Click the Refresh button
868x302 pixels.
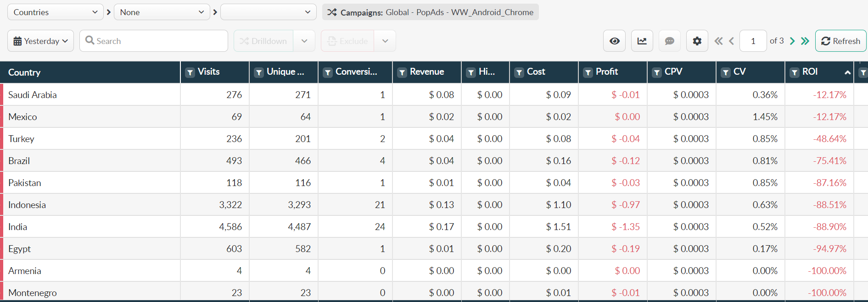841,41
